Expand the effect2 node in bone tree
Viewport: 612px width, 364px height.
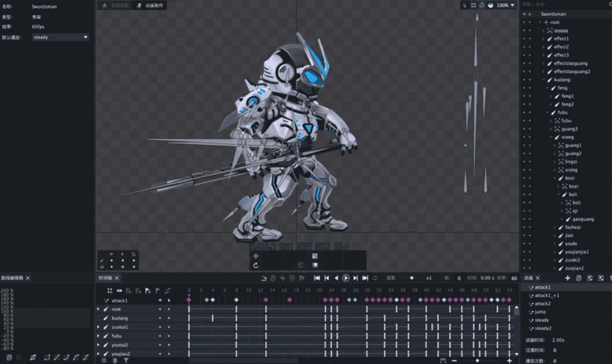[543, 47]
